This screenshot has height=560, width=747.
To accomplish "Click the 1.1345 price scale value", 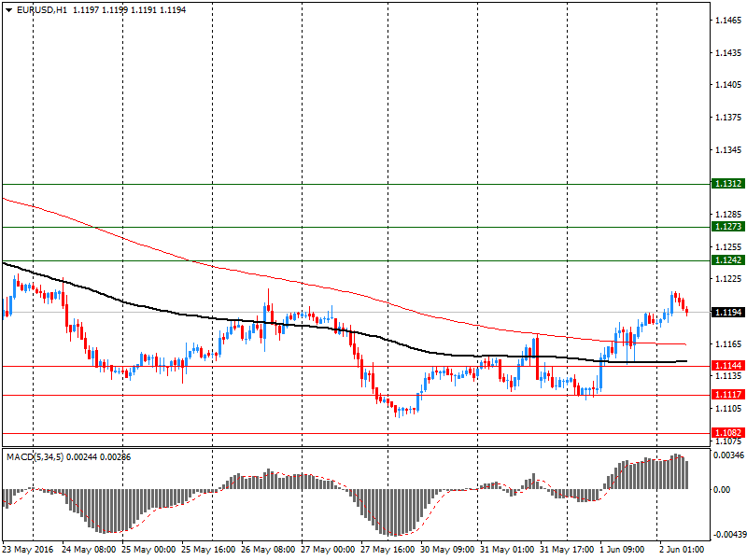I will pos(728,150).
